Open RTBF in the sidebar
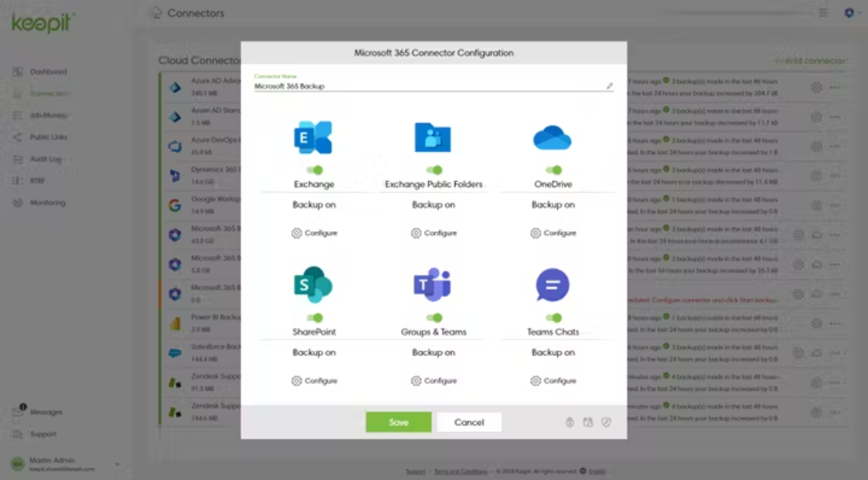The width and height of the screenshot is (868, 480). tap(30, 180)
